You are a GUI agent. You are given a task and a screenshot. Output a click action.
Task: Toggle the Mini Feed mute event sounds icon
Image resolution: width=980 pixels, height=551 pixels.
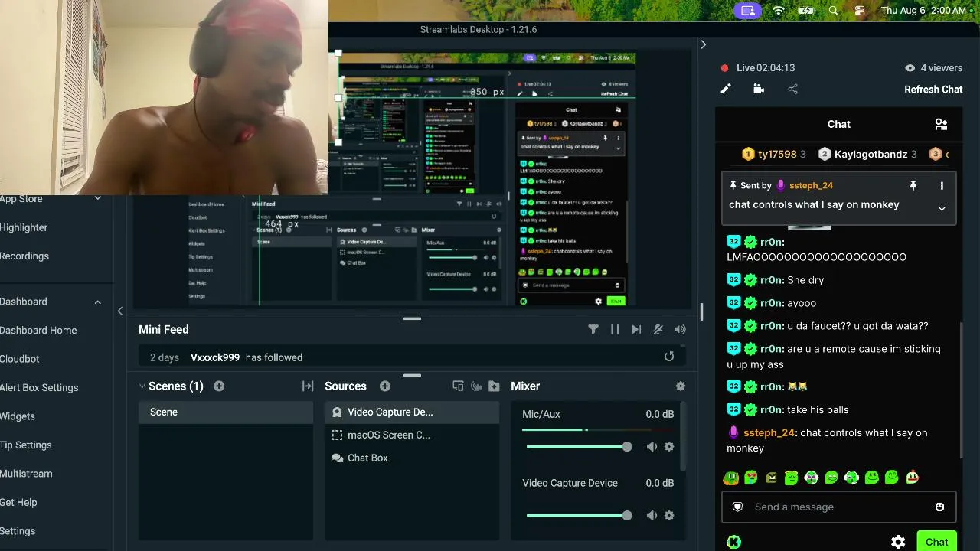(x=658, y=329)
